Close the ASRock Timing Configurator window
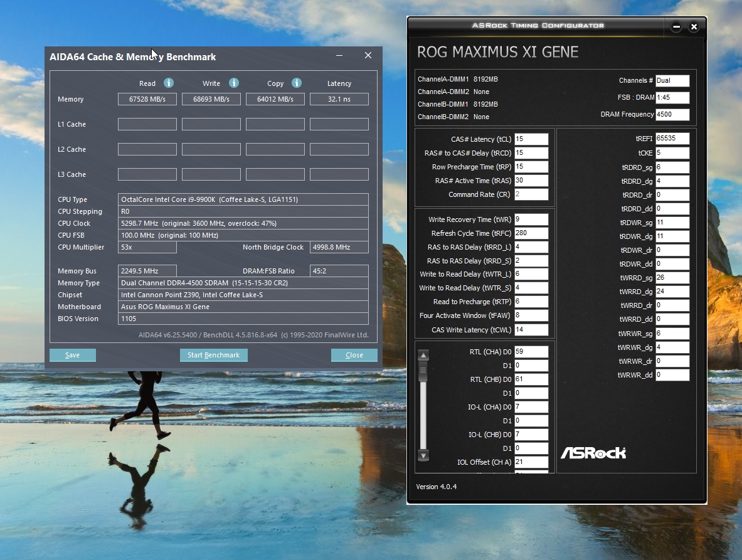The image size is (742, 560). pyautogui.click(x=694, y=27)
